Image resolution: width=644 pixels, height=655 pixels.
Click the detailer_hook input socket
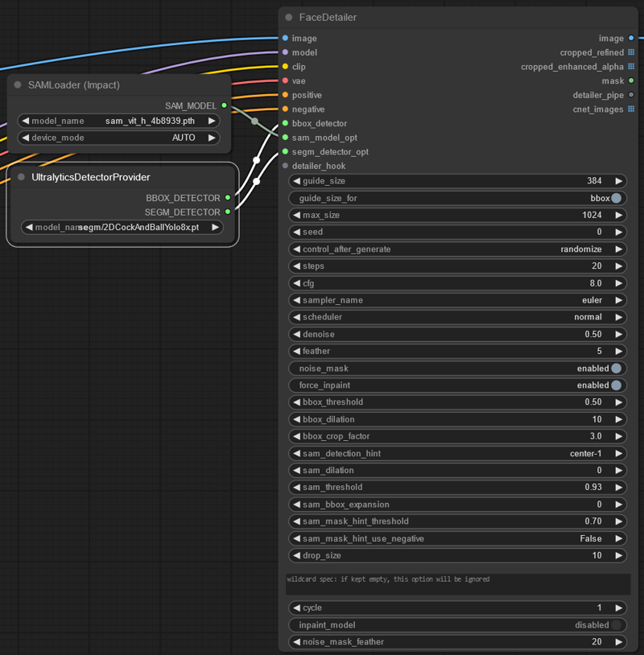pos(285,166)
